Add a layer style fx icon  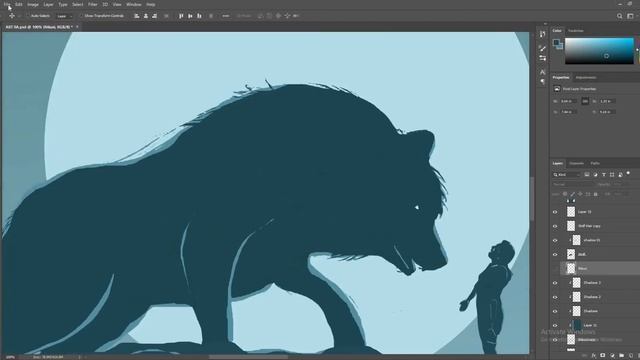coord(593,356)
